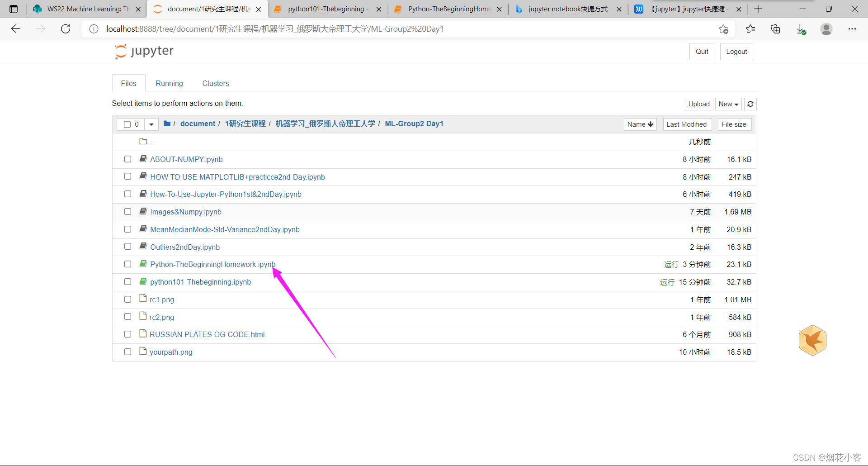
Task: Open Python-TheBeginningHomework.ipynb notebook
Action: [x=212, y=264]
